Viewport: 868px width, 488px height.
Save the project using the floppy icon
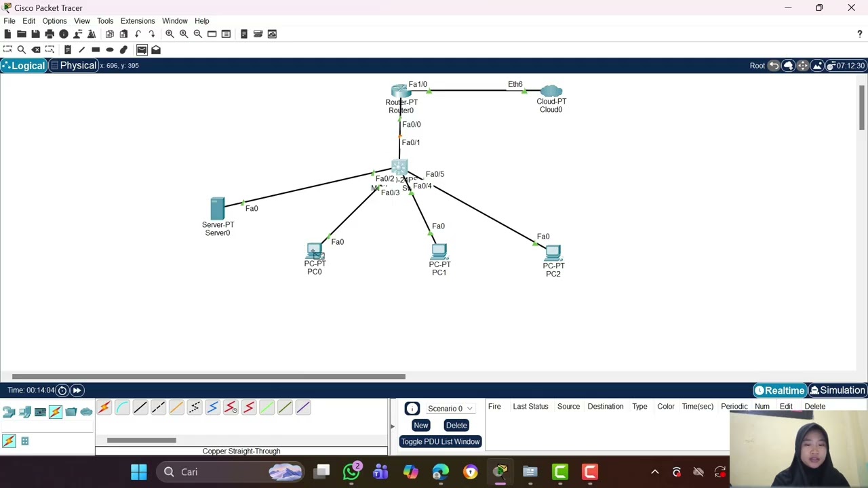click(x=35, y=34)
